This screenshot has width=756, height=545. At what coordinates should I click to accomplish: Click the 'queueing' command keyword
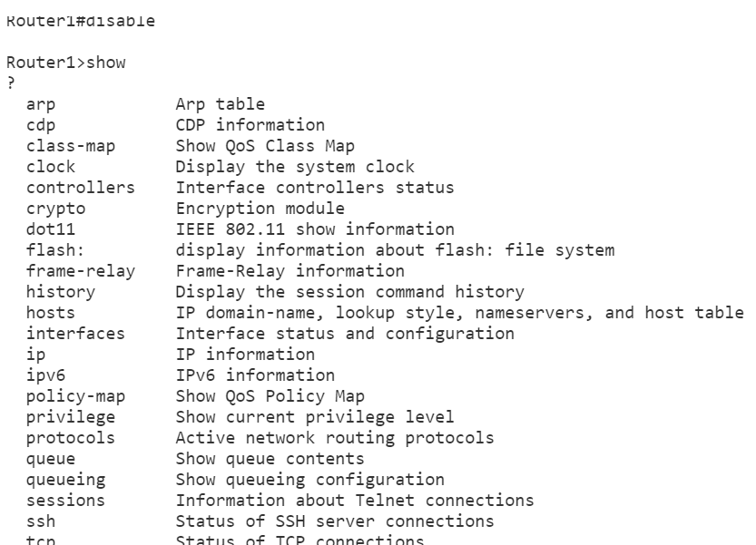66,480
